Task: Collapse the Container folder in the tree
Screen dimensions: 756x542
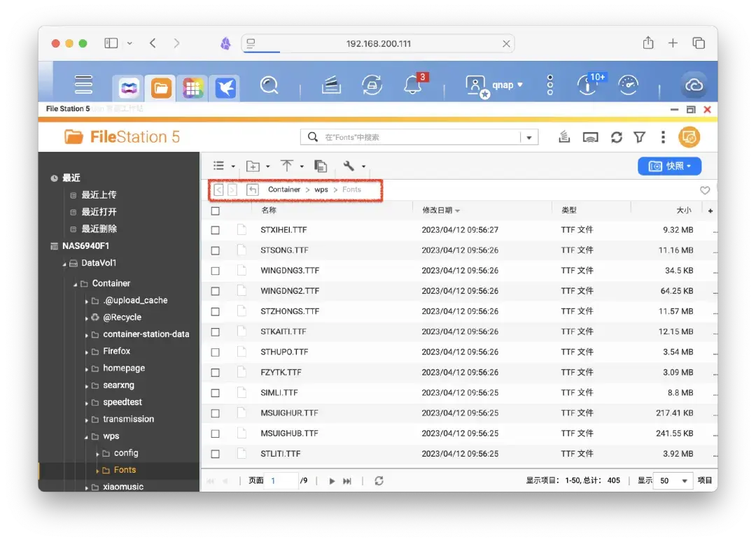Action: [76, 283]
